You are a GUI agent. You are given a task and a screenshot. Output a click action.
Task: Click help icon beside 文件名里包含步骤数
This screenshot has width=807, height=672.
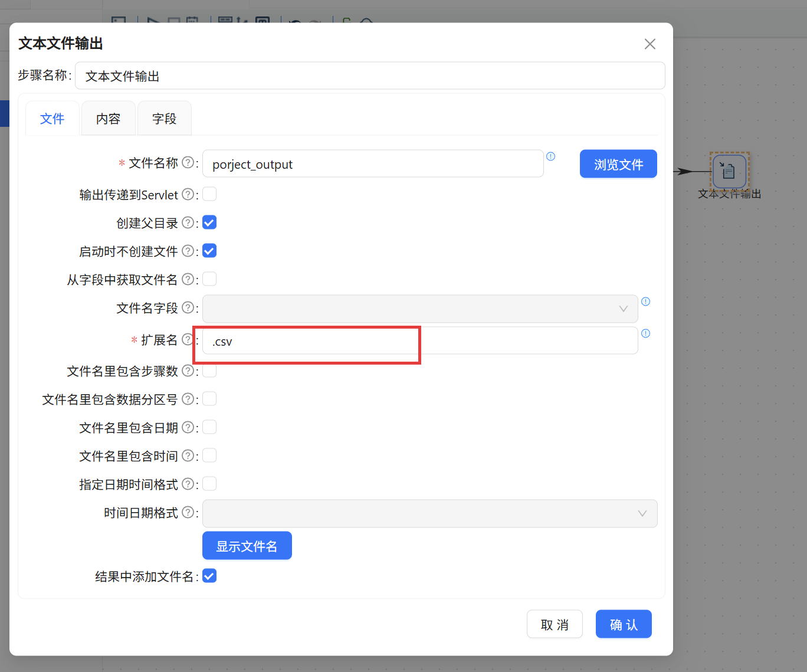click(188, 371)
